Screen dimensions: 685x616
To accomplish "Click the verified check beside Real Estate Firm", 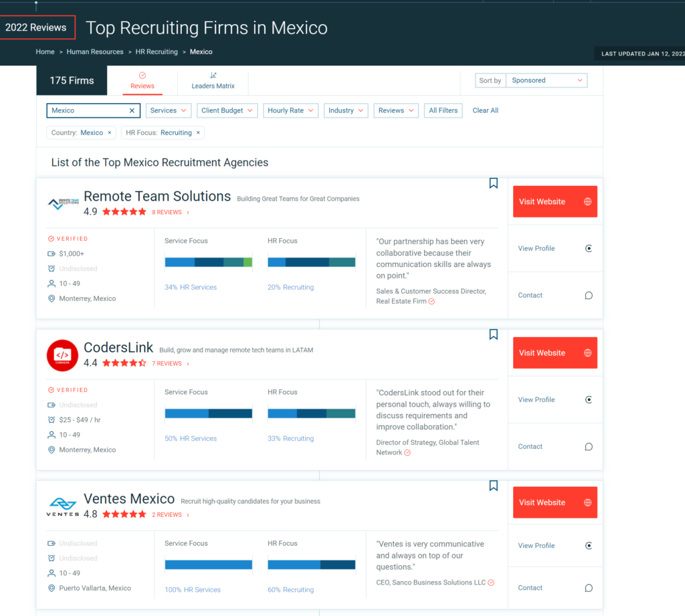I will (431, 302).
